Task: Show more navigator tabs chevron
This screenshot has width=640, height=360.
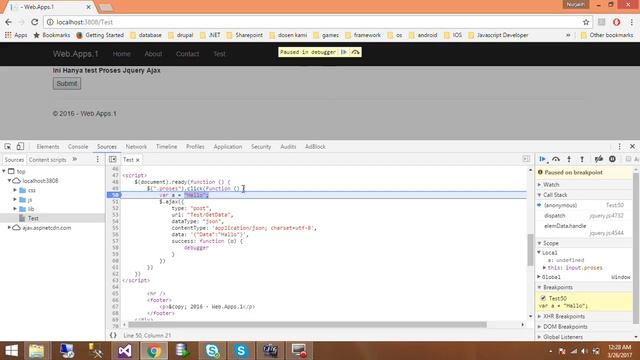Action: tap(75, 159)
